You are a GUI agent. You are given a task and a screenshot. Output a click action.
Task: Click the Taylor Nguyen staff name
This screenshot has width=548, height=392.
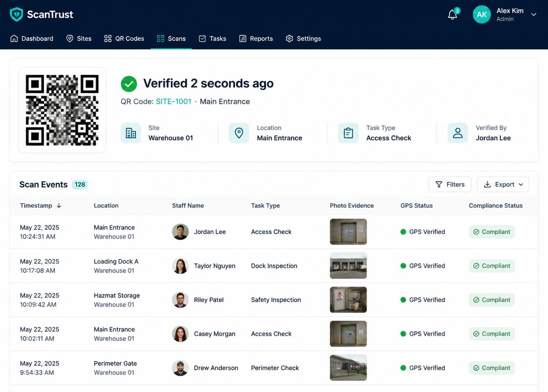[215, 266]
